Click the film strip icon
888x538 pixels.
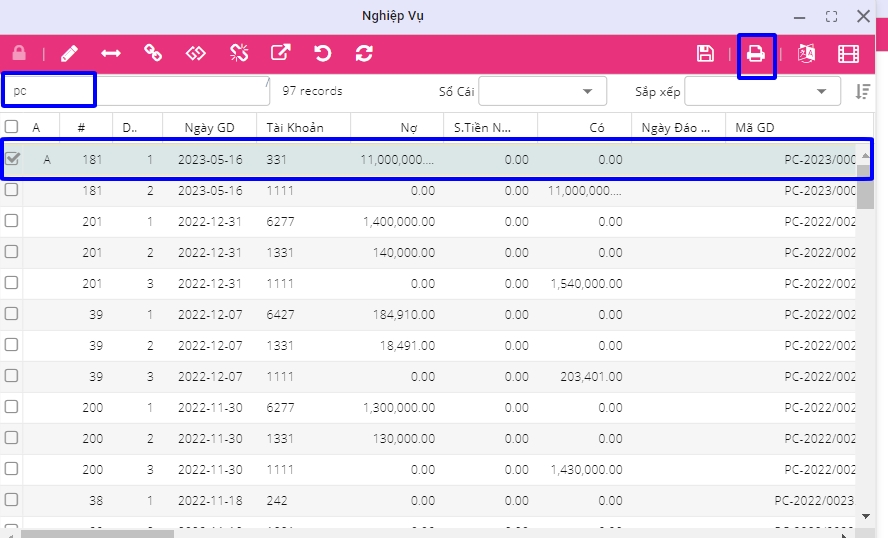tap(848, 54)
